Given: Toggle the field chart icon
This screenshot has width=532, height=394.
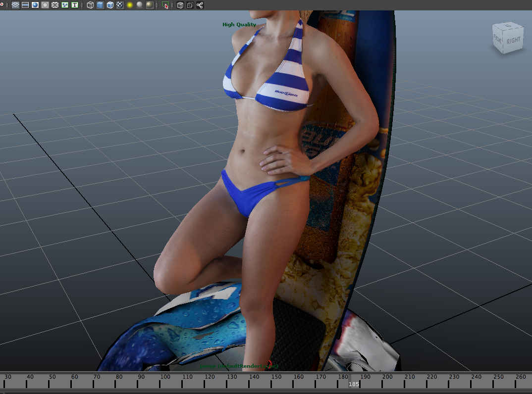Looking at the screenshot, I should coord(55,5).
